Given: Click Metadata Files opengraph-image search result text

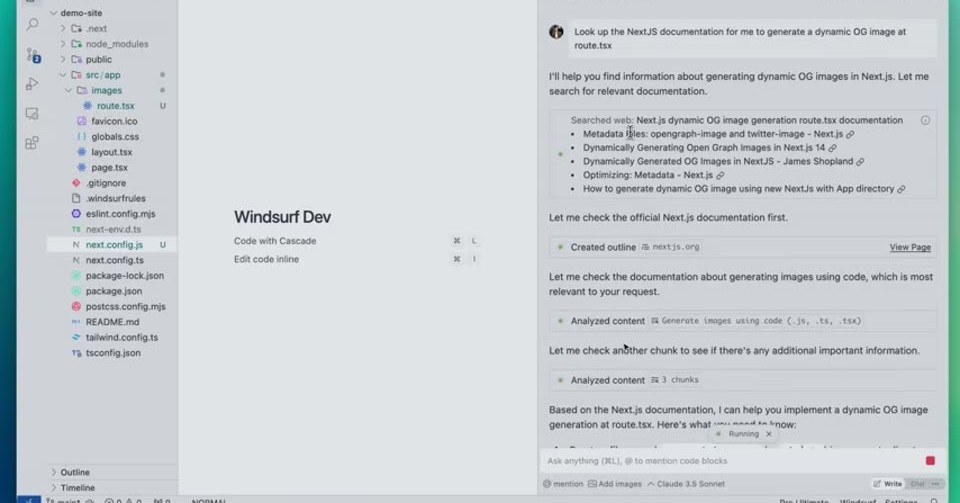Looking at the screenshot, I should (x=713, y=134).
